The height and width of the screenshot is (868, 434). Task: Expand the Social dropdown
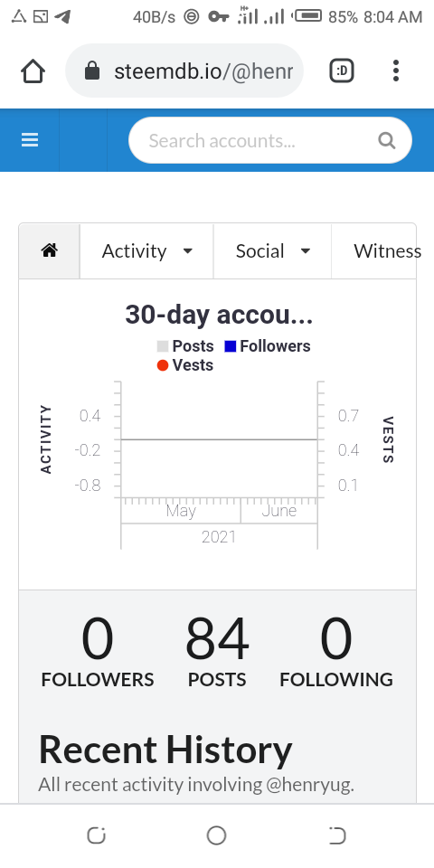click(x=272, y=250)
